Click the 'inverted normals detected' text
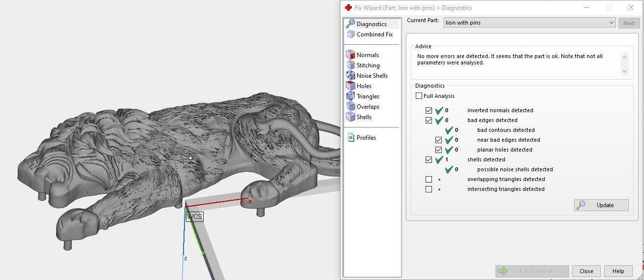 coord(500,110)
